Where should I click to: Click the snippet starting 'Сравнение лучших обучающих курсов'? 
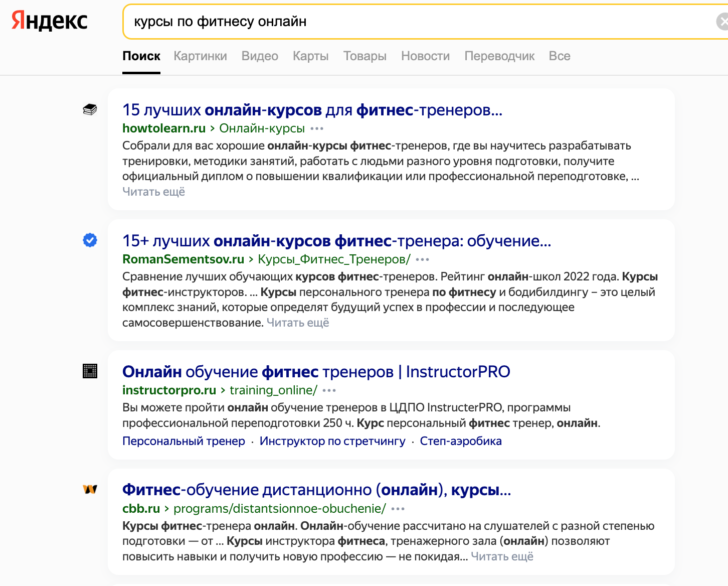pos(390,300)
